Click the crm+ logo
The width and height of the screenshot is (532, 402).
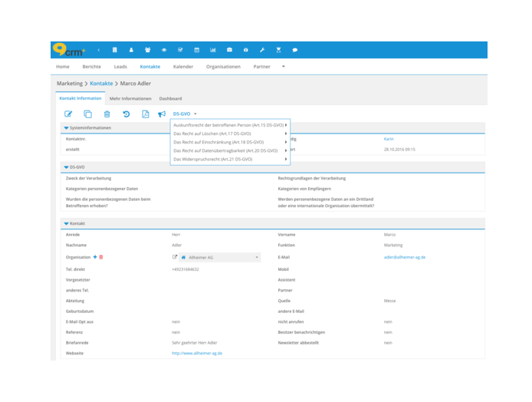[69, 50]
